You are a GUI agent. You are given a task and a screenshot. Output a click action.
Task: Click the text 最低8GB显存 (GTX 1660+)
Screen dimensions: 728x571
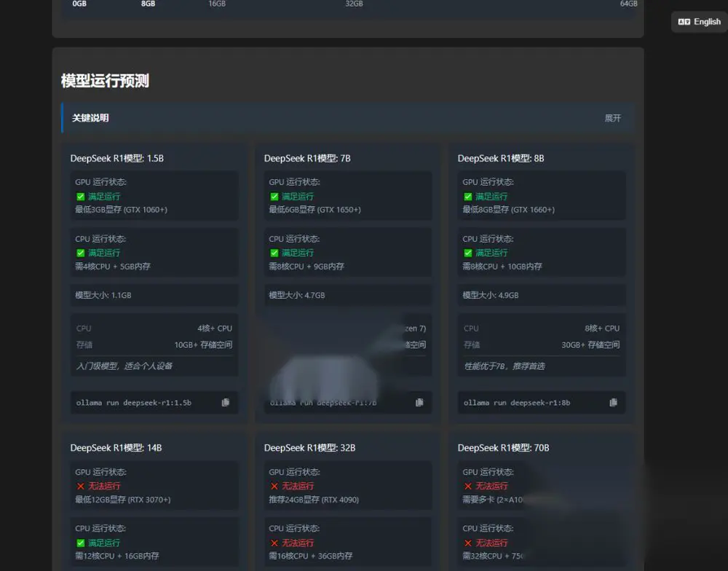[x=508, y=210]
